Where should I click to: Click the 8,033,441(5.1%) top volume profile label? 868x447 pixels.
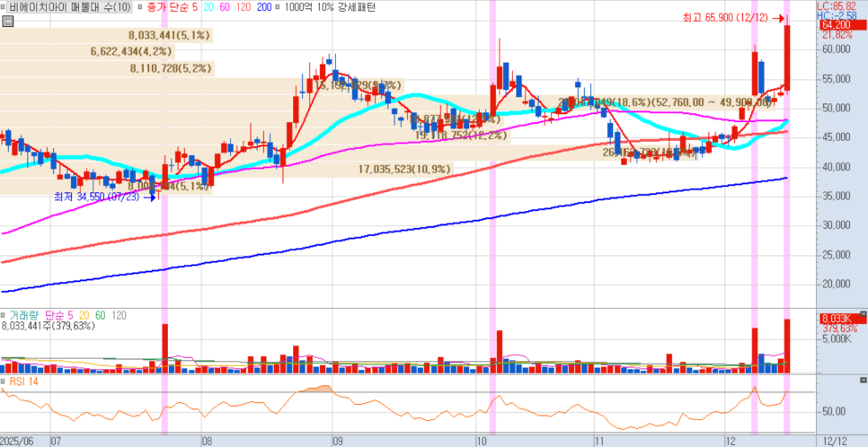point(170,35)
